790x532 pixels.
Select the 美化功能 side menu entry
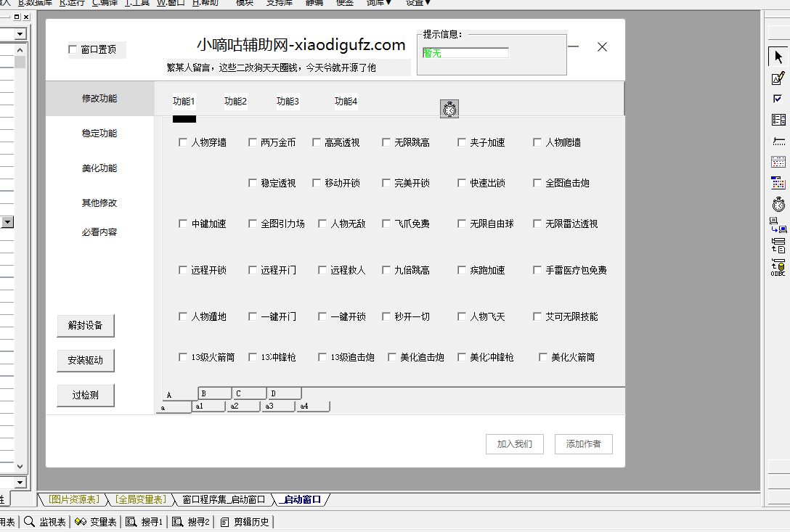[x=99, y=168]
